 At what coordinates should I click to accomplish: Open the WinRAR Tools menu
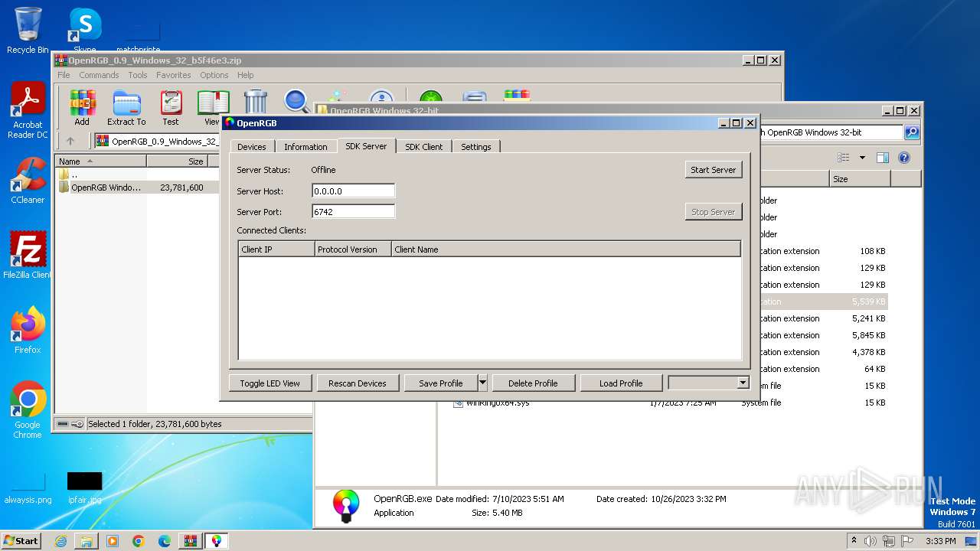click(138, 75)
